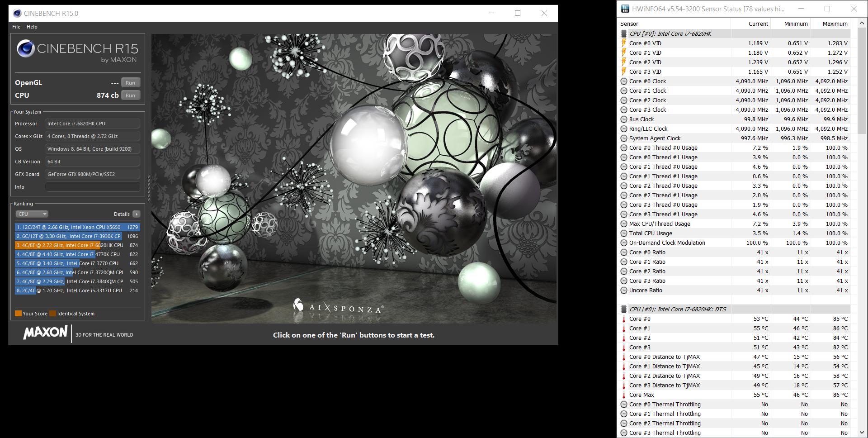This screenshot has height=438, width=868.
Task: Select Core #3 Distance to TjMAX row
Action: pos(734,386)
